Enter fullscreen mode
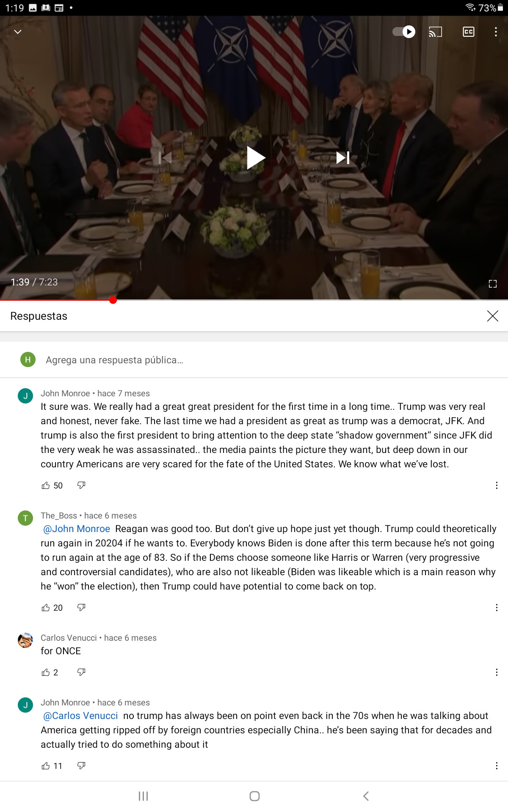 [x=492, y=284]
